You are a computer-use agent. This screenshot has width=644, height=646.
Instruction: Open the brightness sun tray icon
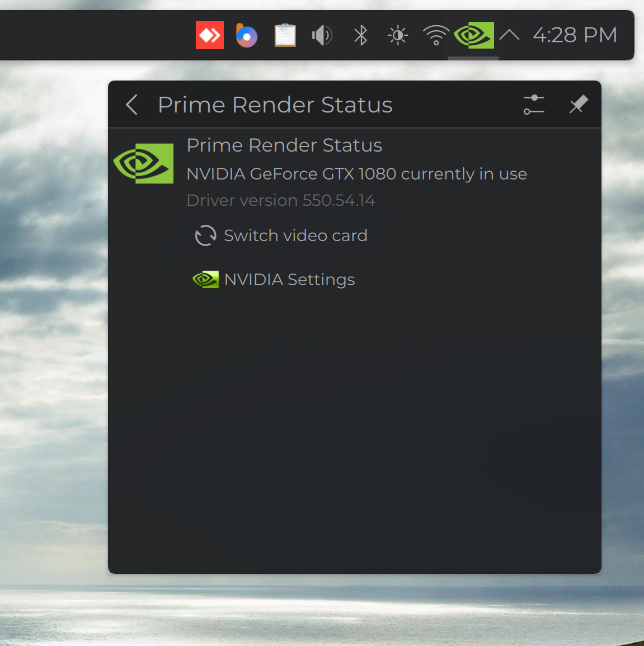[398, 35]
